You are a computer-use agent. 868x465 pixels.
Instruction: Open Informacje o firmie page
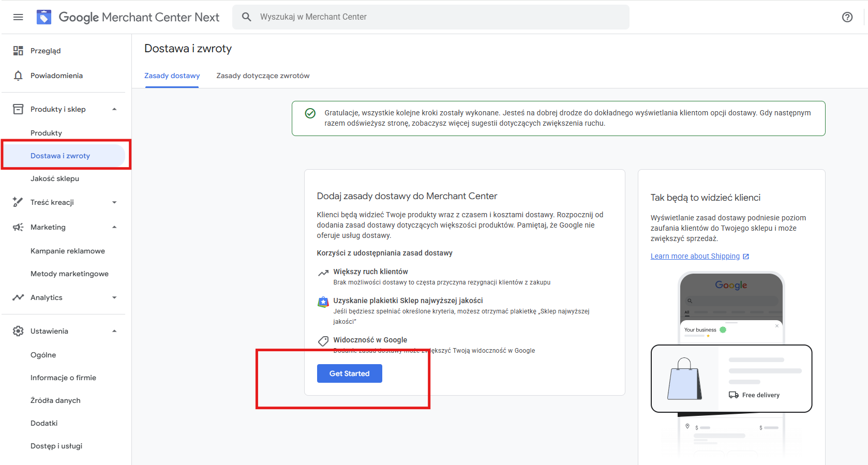64,378
